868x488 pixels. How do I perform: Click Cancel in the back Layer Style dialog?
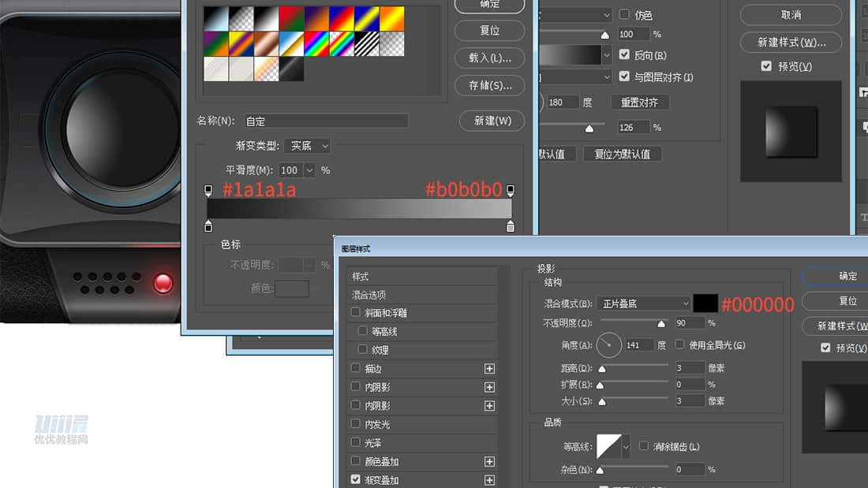click(791, 15)
